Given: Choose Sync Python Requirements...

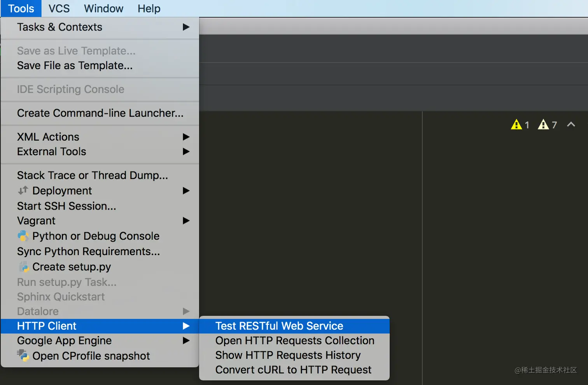Looking at the screenshot, I should tap(100, 252).
